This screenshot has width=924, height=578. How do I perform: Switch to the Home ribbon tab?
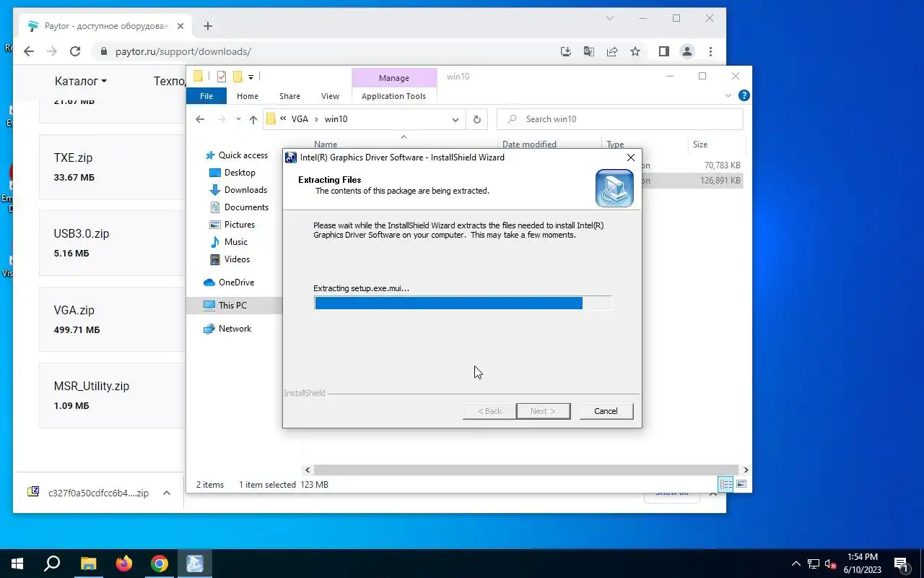pyautogui.click(x=248, y=96)
